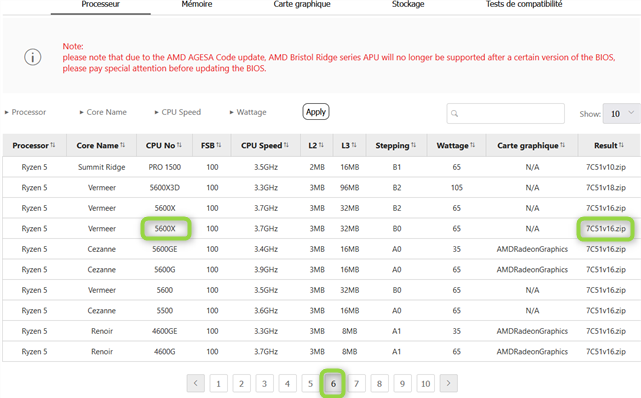Sort by Core Name column
Image resolution: width=641 pixels, height=398 pixels.
(x=101, y=145)
